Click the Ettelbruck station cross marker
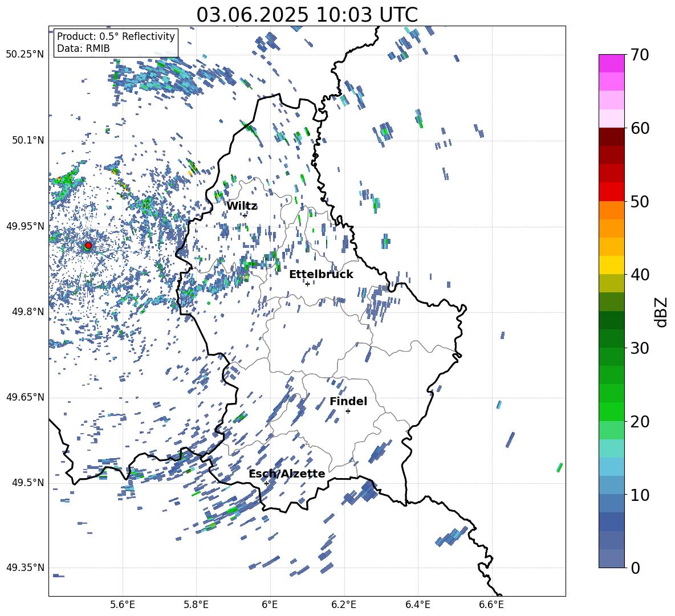 click(307, 284)
